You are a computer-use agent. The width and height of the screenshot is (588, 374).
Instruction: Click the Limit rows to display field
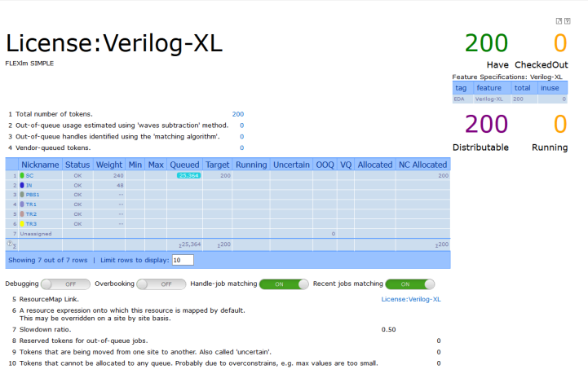[182, 260]
